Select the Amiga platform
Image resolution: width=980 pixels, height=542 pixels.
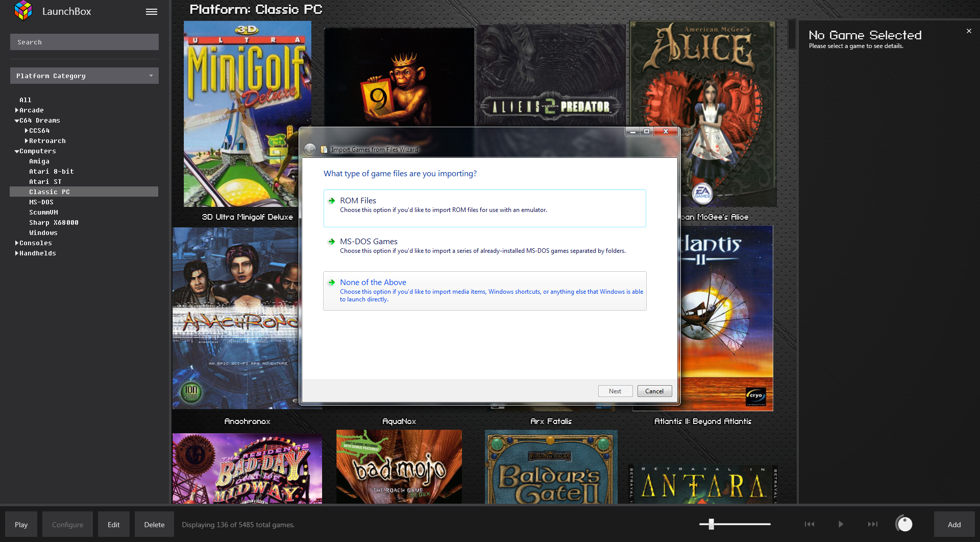click(39, 161)
